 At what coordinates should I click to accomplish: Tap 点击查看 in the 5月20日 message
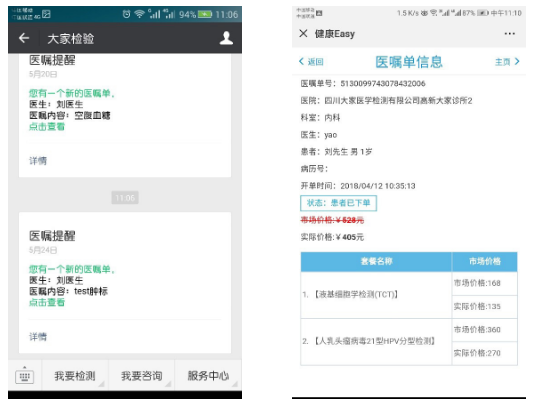point(47,126)
